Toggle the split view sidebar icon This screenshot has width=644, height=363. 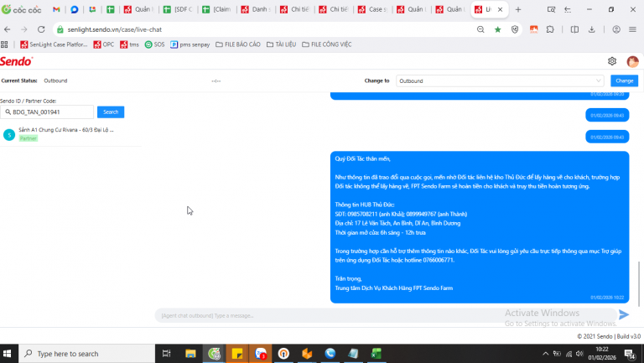pos(574,29)
